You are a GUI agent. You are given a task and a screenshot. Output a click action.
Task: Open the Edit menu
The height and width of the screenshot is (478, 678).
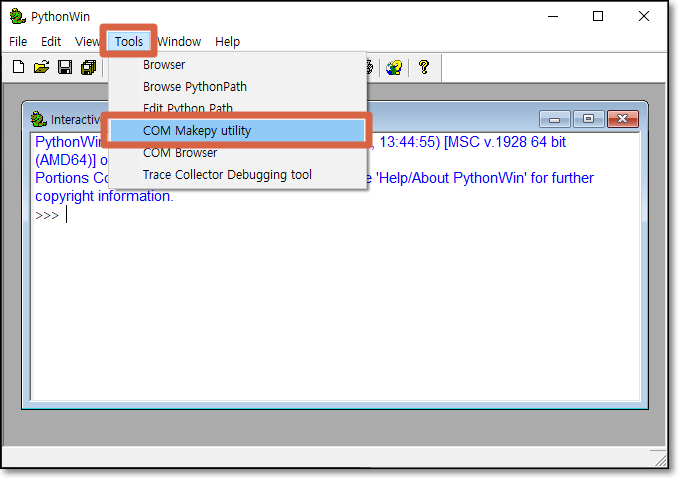pyautogui.click(x=51, y=42)
